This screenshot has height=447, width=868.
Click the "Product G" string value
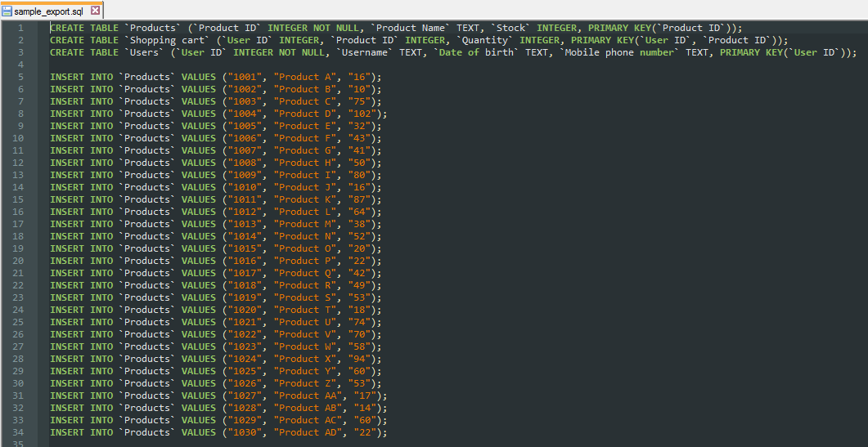pyautogui.click(x=305, y=150)
